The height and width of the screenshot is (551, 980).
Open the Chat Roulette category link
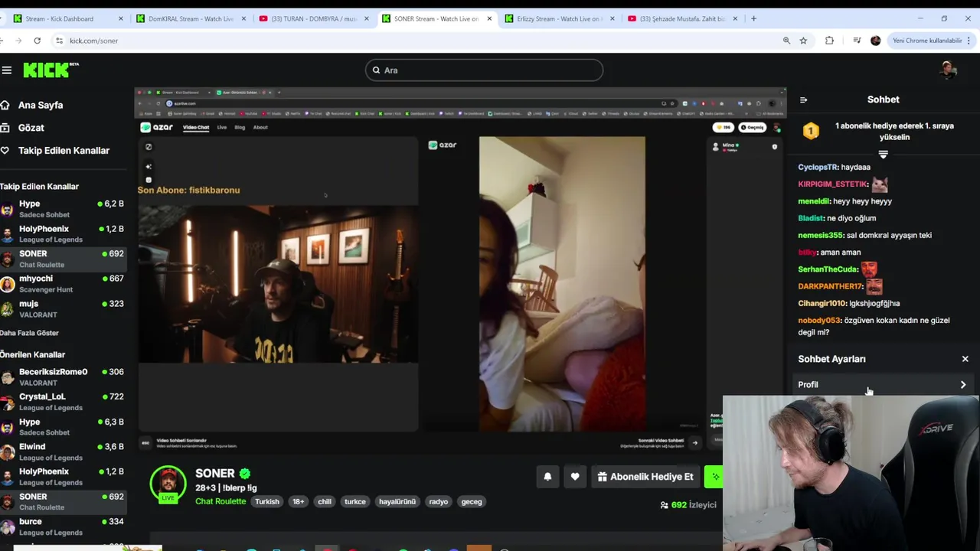click(220, 501)
